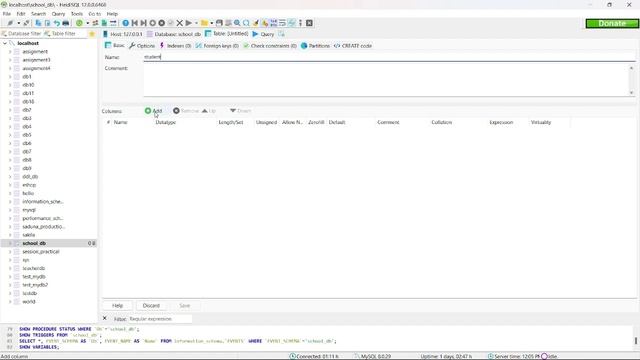Screen dimensions: 640x360
Task: Open the Edit menu
Action: click(21, 14)
